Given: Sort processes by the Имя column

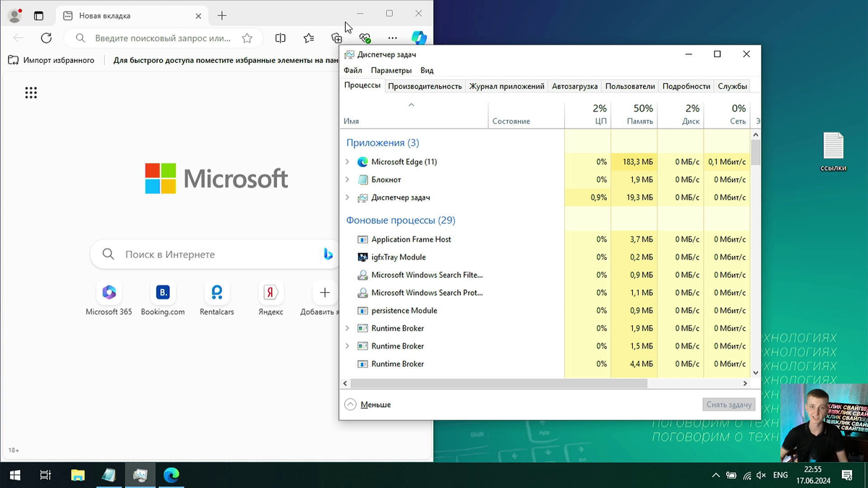Looking at the screenshot, I should click(414, 114).
